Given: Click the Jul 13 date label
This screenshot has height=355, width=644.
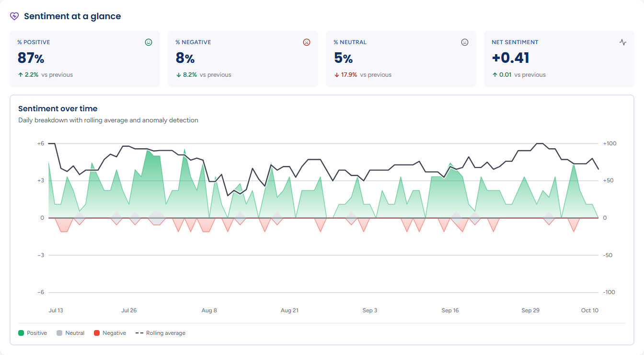Looking at the screenshot, I should [x=56, y=310].
